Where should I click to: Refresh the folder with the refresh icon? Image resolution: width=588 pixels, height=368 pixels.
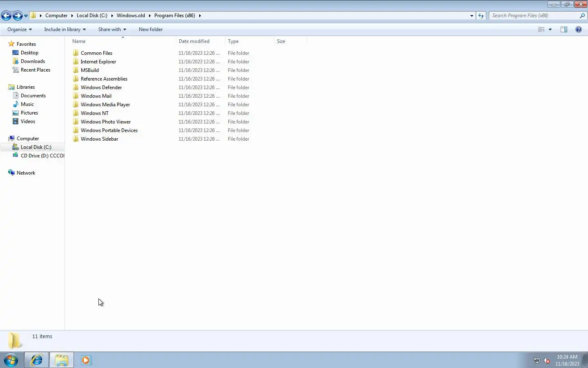tap(481, 16)
